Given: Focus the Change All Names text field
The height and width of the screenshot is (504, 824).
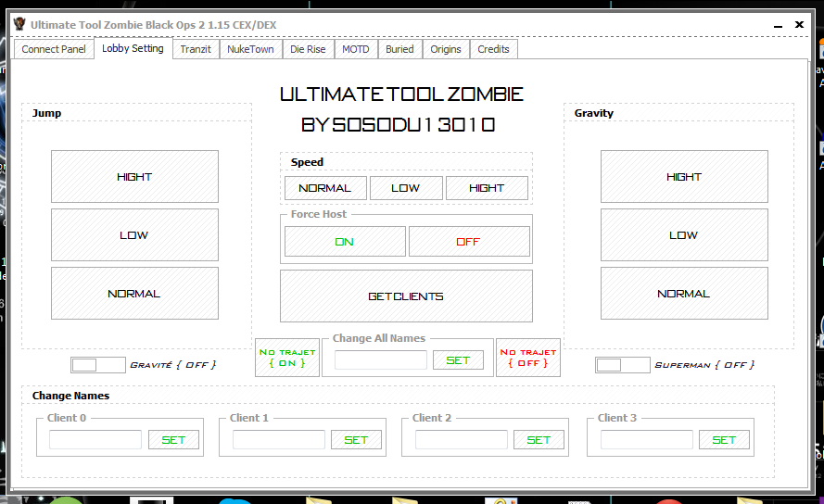Looking at the screenshot, I should (380, 360).
